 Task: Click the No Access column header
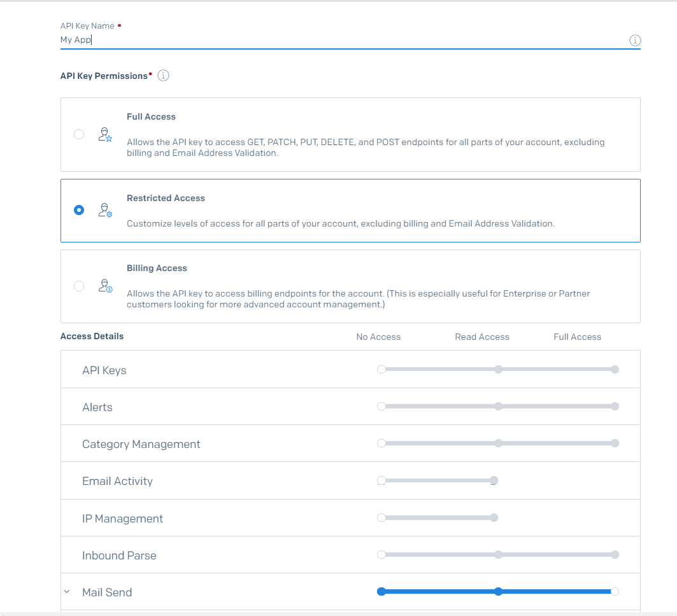[378, 337]
